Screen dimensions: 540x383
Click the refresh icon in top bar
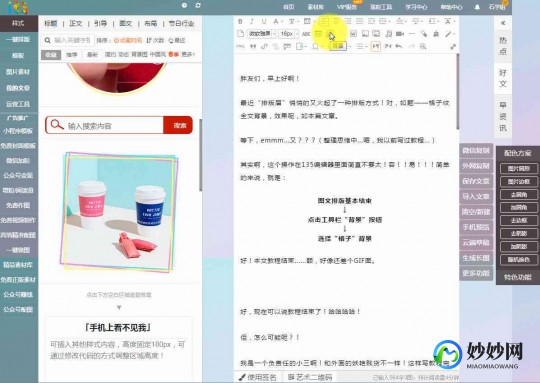click(x=198, y=5)
